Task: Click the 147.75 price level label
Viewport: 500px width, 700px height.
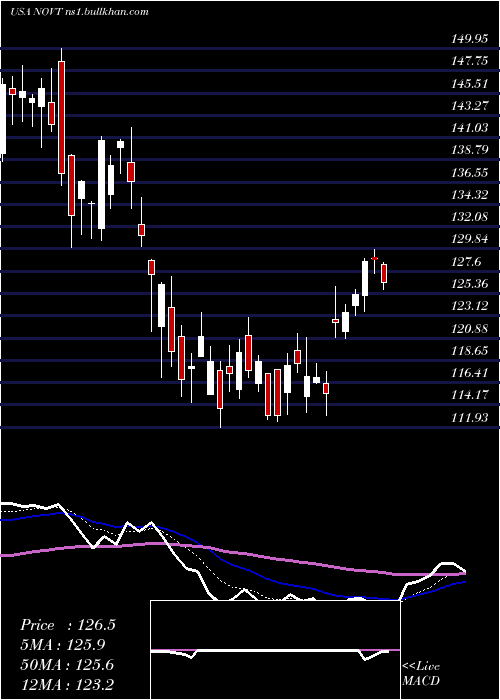Action: (x=470, y=61)
